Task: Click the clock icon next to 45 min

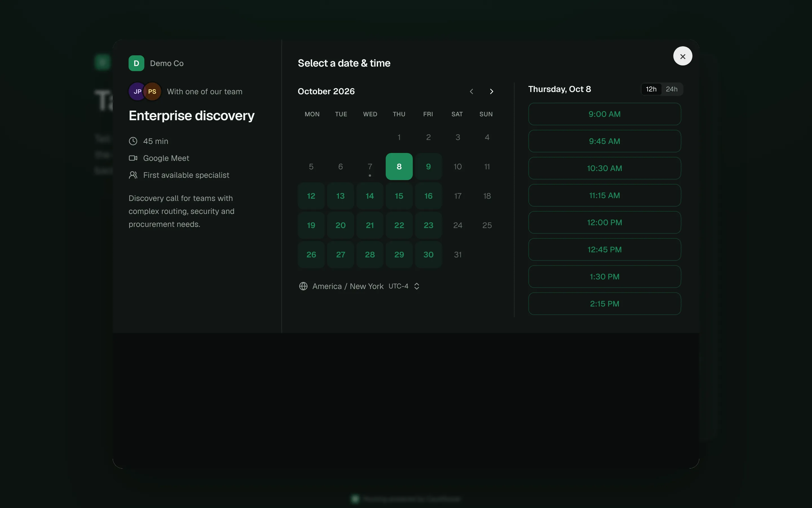Action: pos(133,141)
